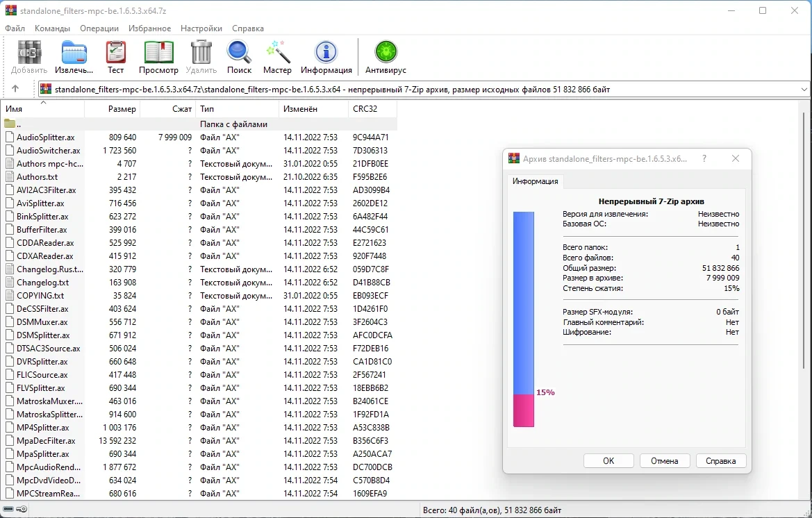The width and height of the screenshot is (812, 518).
Task: Select the DTSAC3Source.ax file
Action: point(48,349)
